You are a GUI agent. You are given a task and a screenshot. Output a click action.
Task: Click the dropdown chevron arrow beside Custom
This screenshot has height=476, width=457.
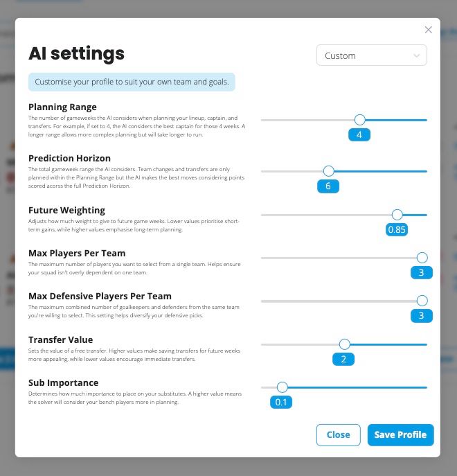click(x=416, y=55)
